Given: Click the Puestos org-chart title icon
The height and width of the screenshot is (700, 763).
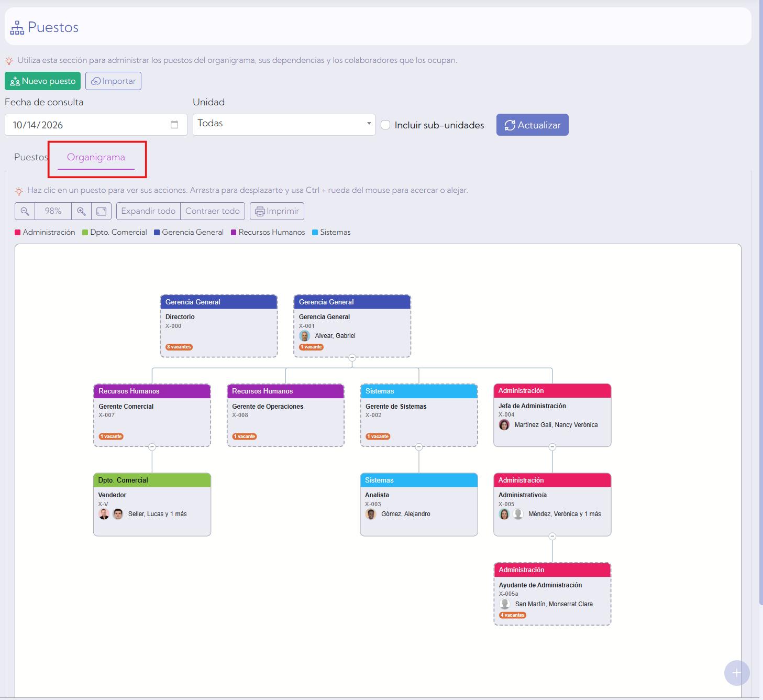Looking at the screenshot, I should (x=17, y=27).
